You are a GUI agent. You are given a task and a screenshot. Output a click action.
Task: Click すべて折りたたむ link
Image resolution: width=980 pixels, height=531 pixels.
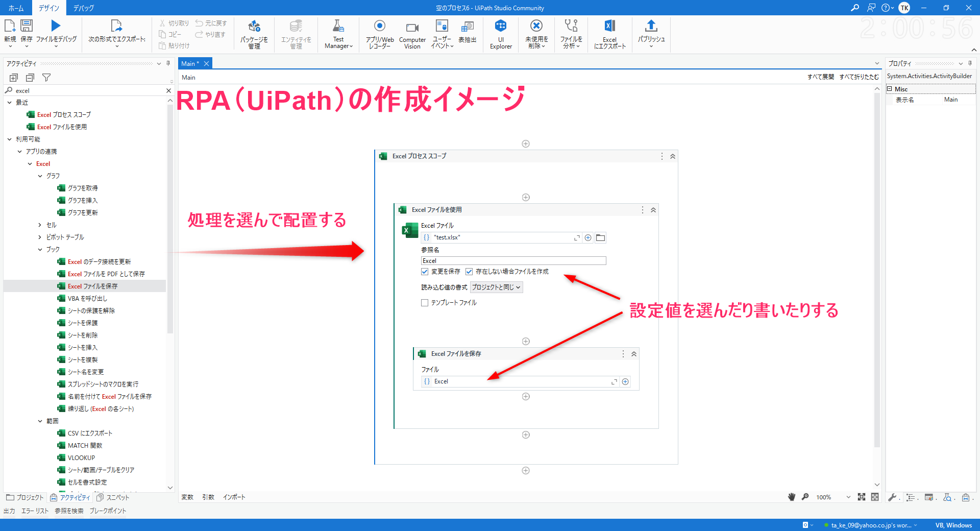[859, 77]
